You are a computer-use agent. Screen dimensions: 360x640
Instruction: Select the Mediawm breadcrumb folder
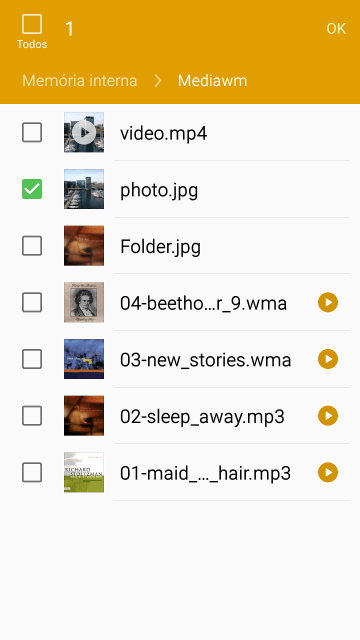tap(212, 80)
